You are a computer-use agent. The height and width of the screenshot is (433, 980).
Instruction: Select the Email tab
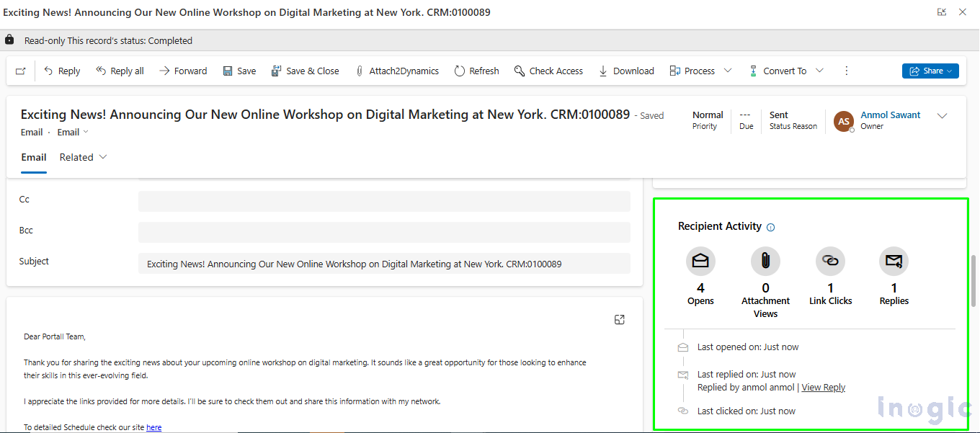pyautogui.click(x=34, y=157)
